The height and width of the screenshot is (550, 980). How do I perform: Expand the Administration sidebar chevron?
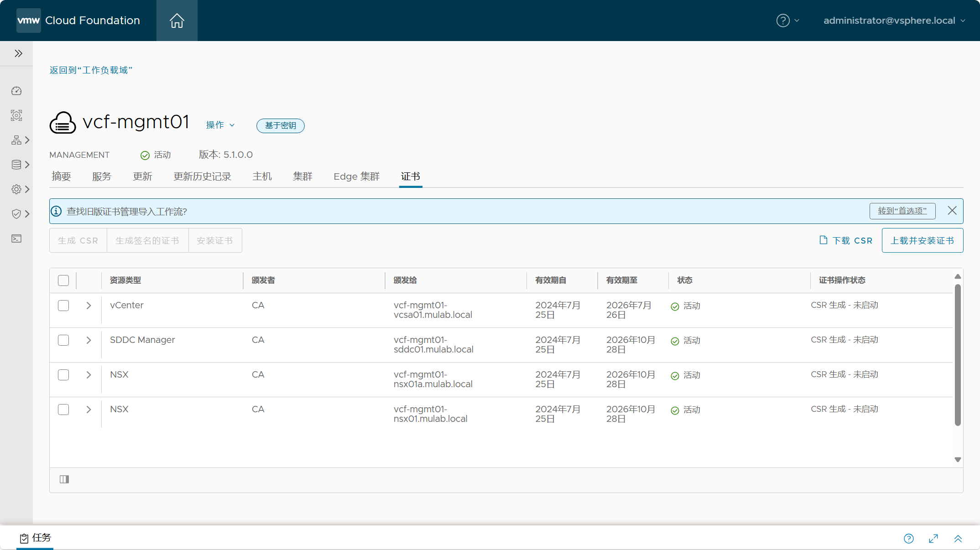[x=27, y=189]
